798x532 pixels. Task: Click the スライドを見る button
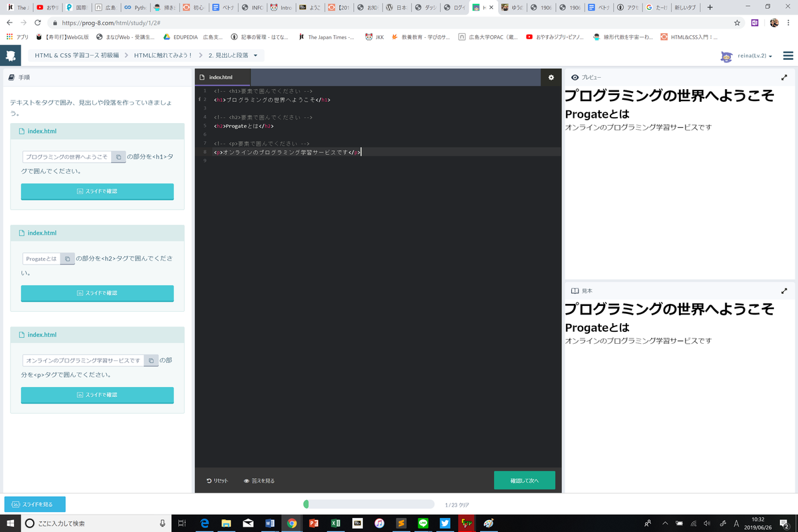tap(35, 504)
